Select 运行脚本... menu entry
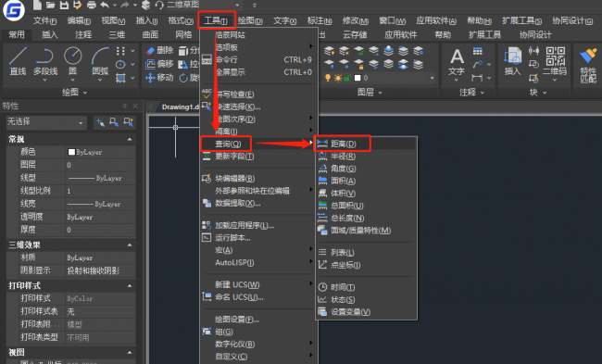602x364 pixels. coord(258,238)
